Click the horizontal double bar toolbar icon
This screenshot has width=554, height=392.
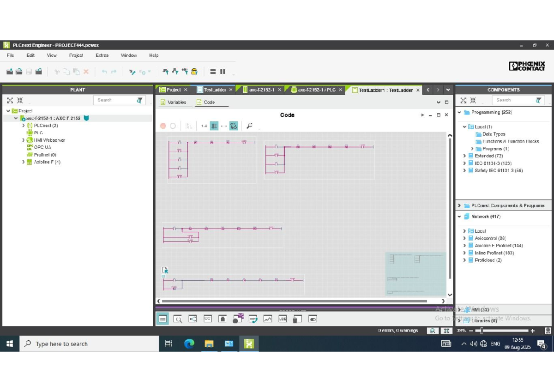[213, 72]
